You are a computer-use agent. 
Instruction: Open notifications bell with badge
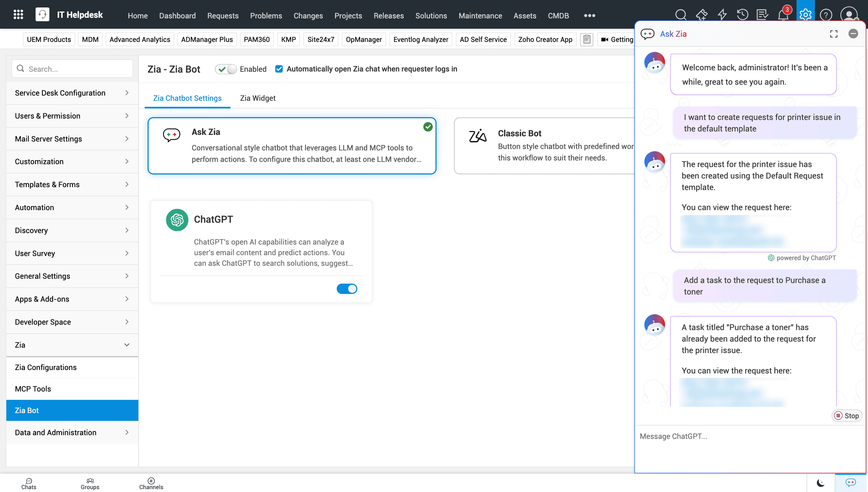click(784, 15)
